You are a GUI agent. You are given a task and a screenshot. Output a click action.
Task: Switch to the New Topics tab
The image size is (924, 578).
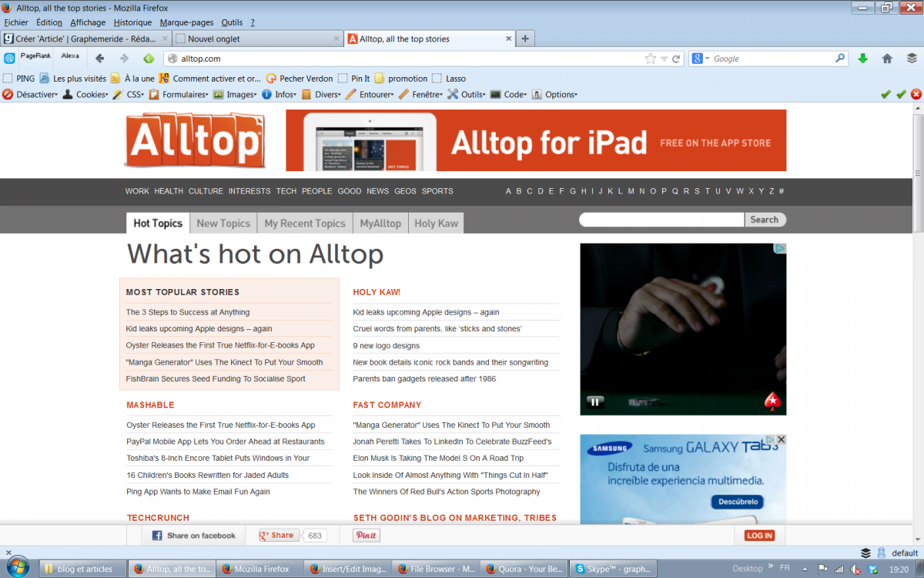point(223,223)
